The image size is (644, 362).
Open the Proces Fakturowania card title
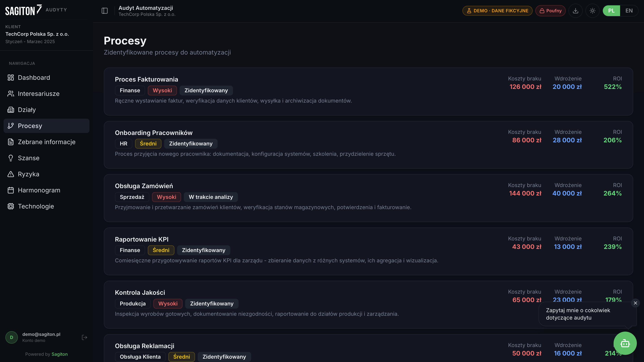[x=146, y=80]
